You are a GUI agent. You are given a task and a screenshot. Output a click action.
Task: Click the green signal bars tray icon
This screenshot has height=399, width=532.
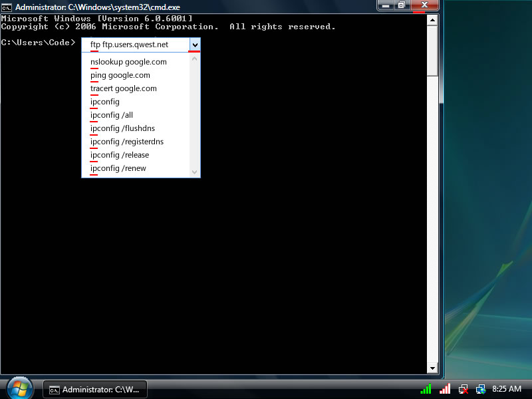(426, 389)
